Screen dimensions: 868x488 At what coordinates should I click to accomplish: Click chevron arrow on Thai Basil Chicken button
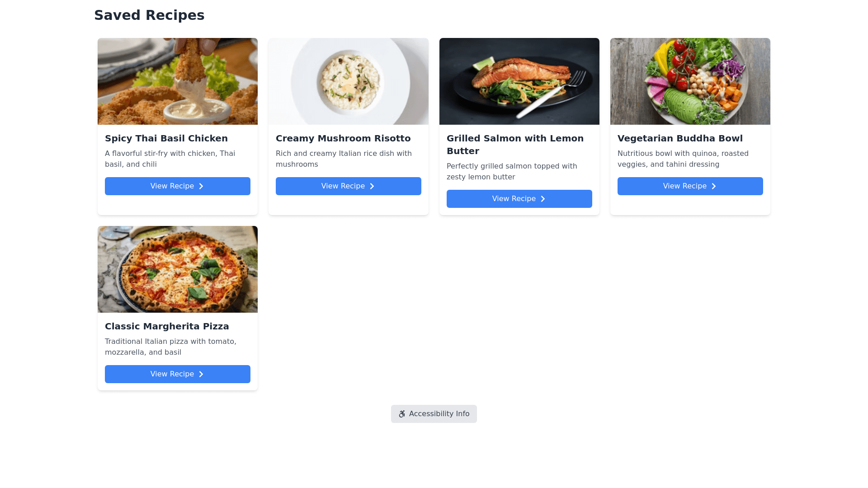click(201, 186)
